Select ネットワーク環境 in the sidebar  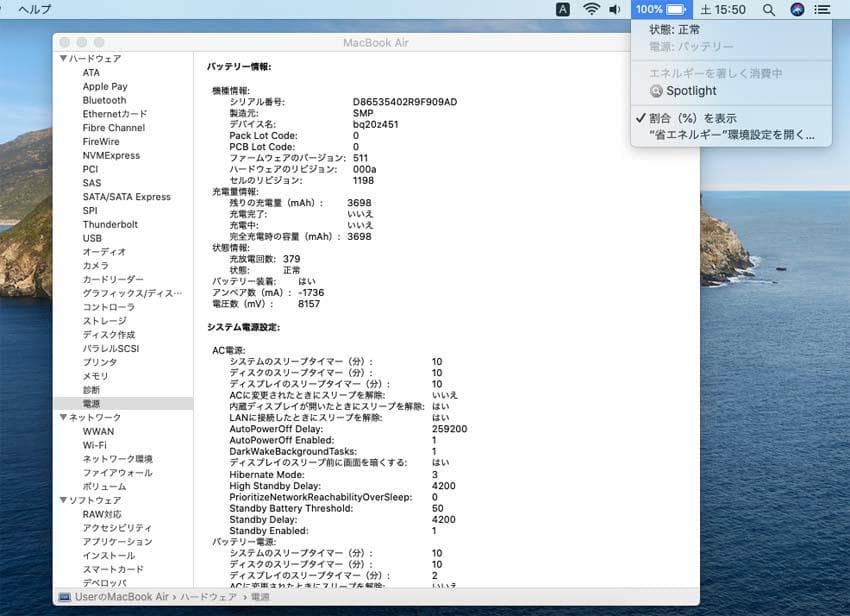pos(118,459)
